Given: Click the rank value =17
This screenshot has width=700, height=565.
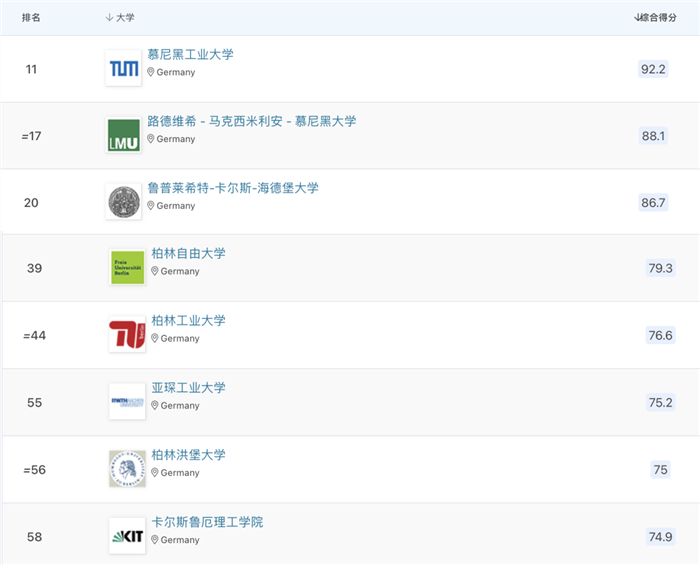Looking at the screenshot, I should click(31, 136).
